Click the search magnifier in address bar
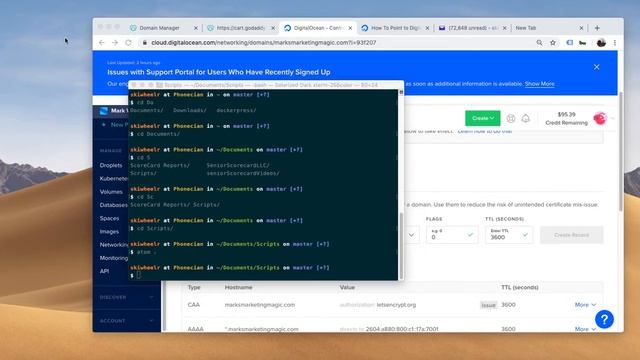Image resolution: width=640 pixels, height=360 pixels. click(x=539, y=42)
